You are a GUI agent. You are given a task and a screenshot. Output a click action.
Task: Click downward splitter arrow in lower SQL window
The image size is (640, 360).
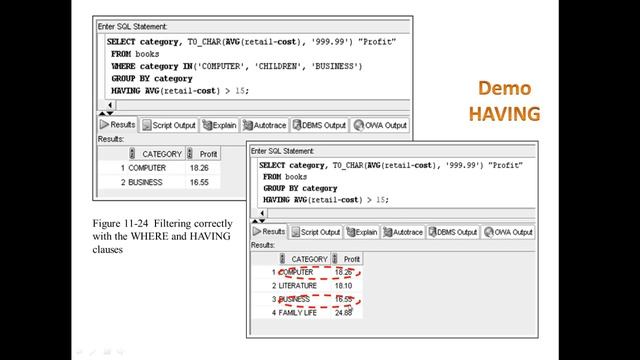click(262, 221)
